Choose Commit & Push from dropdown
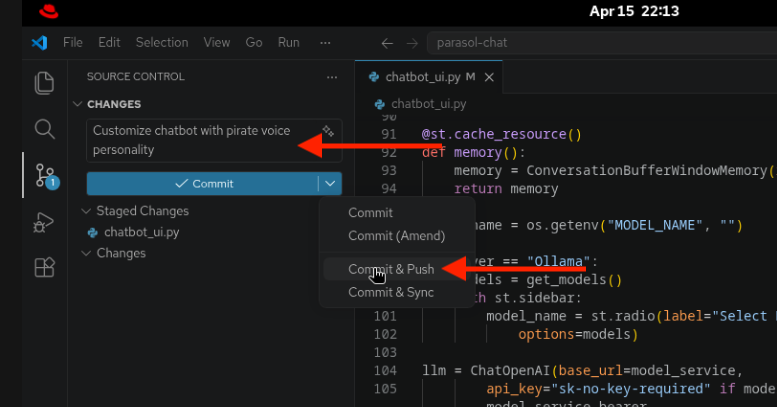This screenshot has height=407, width=777. [x=391, y=269]
